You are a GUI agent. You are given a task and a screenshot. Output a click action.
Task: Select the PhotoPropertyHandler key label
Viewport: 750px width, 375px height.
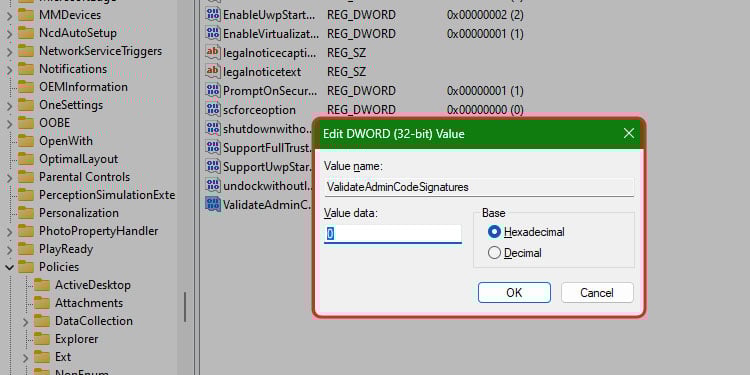[99, 231]
